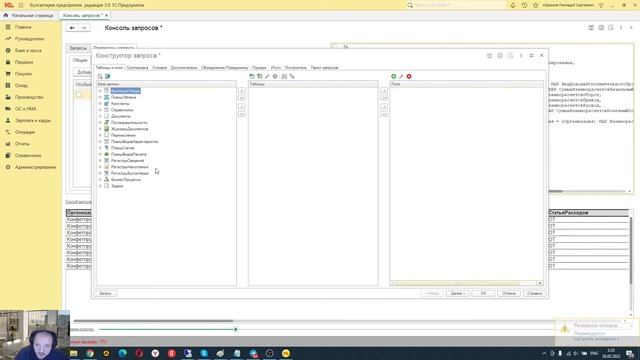640x360 pixels.
Task: Move selected table to fields with > button
Action: 384,90
